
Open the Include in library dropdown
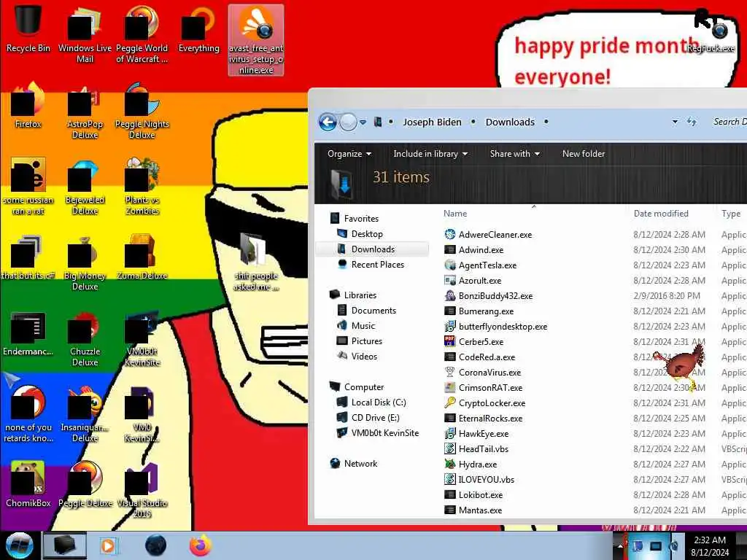430,154
